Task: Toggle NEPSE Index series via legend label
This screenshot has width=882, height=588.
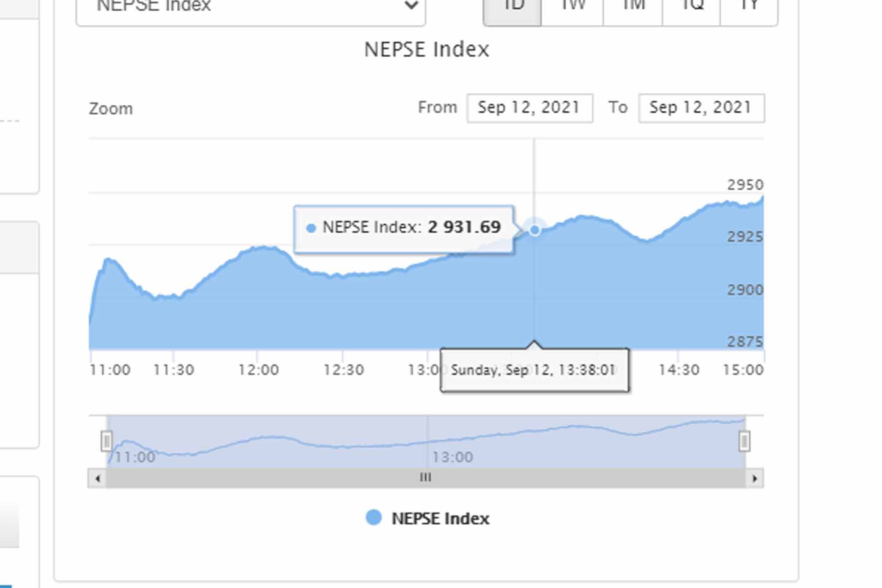Action: tap(440, 518)
